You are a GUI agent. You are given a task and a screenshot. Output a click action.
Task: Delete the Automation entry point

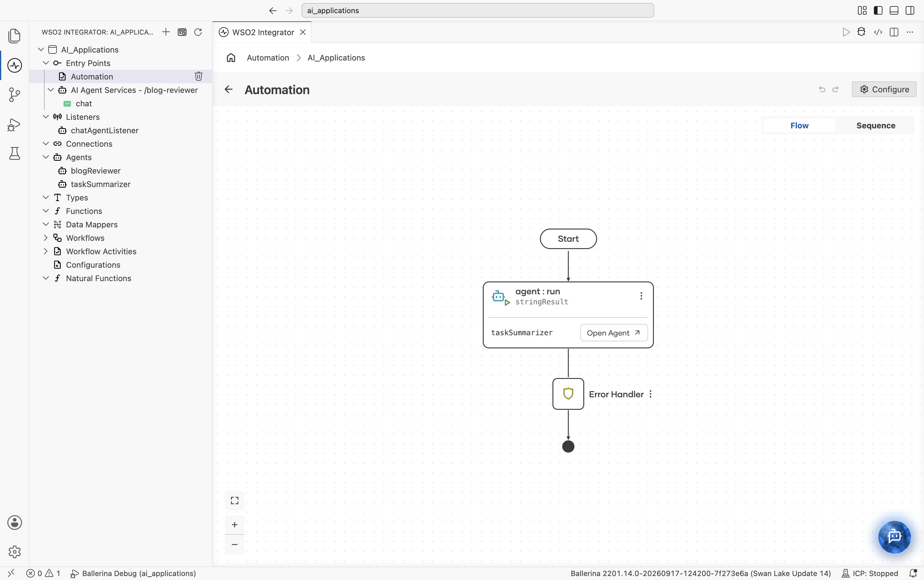(x=198, y=76)
